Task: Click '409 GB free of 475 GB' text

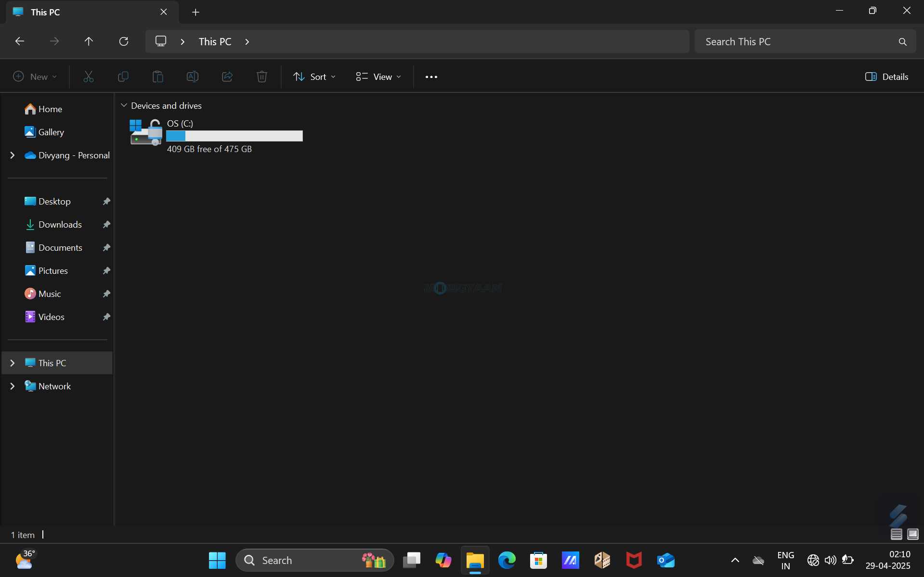Action: pos(209,149)
